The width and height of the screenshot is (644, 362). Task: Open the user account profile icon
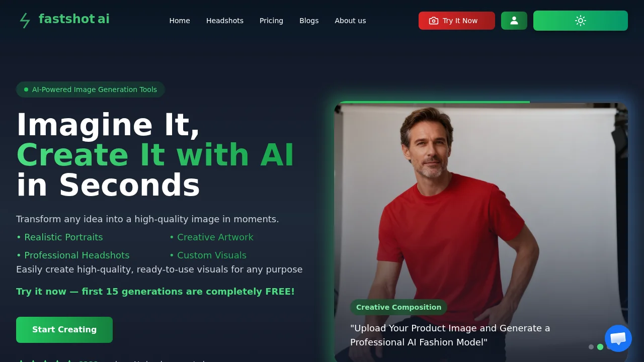(514, 21)
